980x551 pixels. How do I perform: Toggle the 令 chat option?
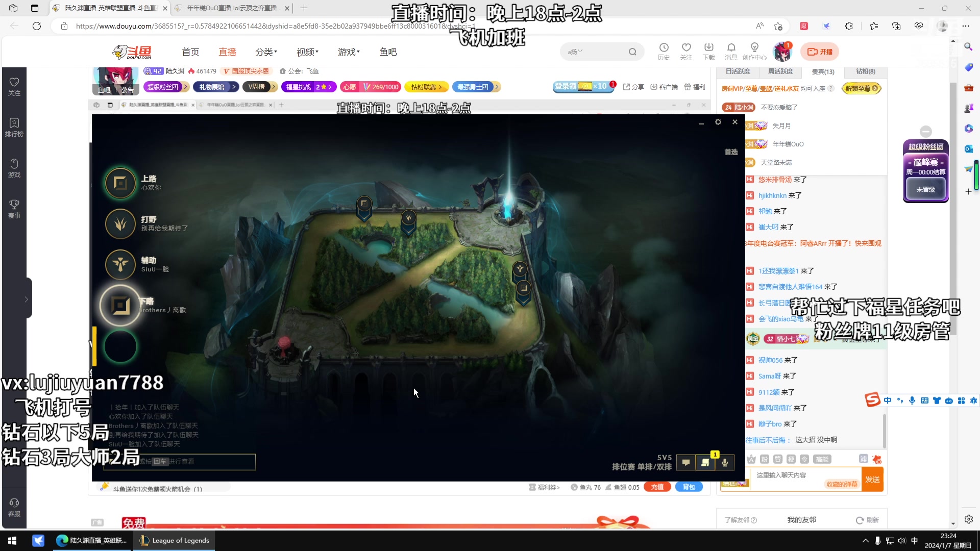coord(804,459)
